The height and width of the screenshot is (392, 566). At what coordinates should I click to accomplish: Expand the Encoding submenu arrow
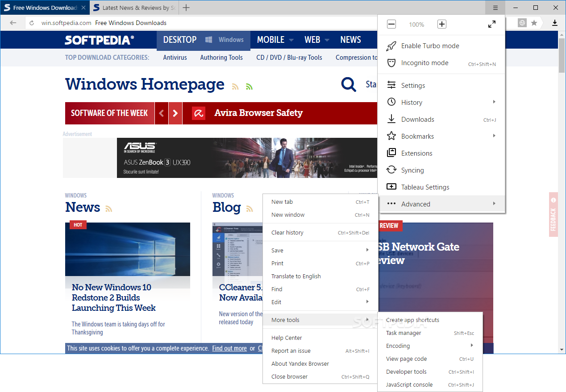coord(472,346)
